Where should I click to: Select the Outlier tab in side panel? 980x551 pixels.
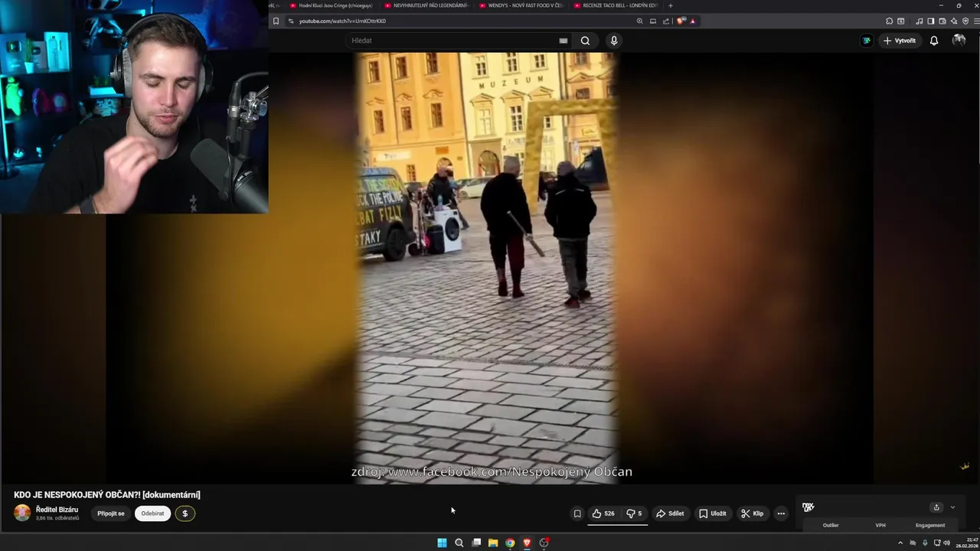(831, 526)
